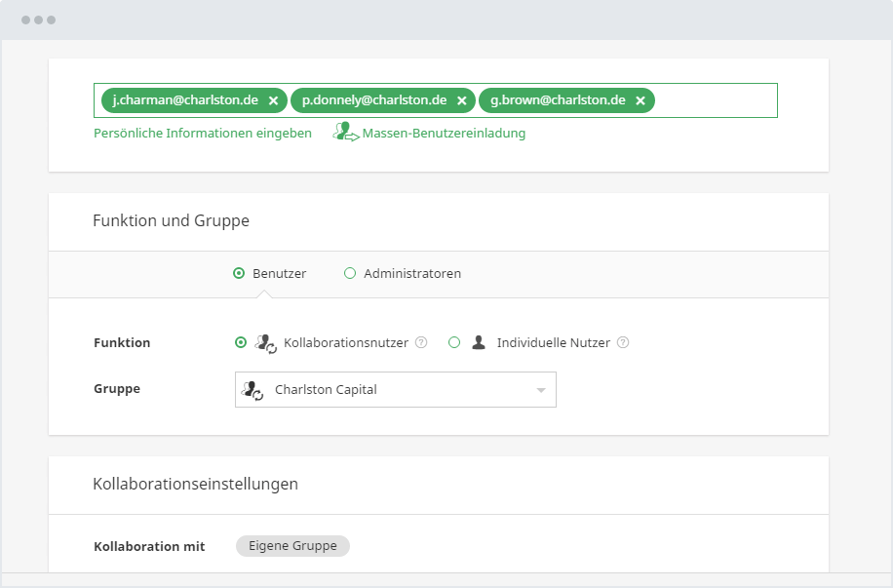Click the Kollaborationsnutzer users icon

(265, 343)
